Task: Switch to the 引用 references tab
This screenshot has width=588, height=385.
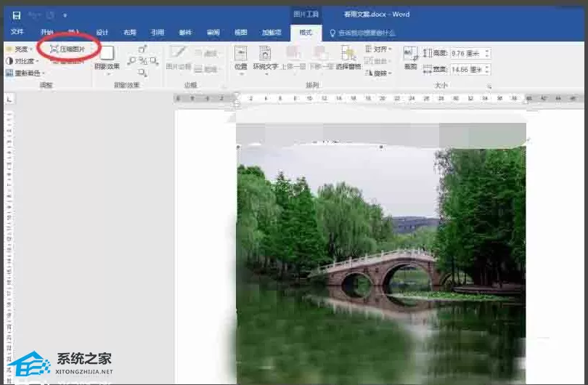Action: coord(158,32)
